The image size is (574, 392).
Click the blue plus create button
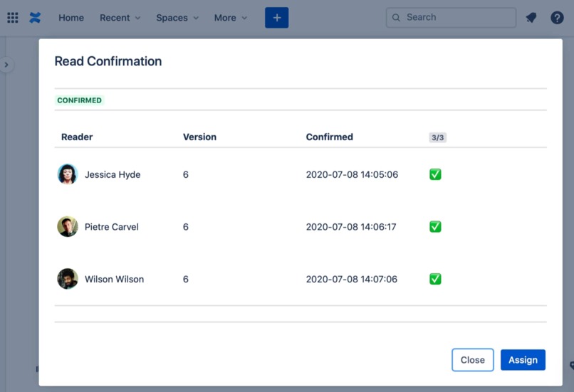(x=277, y=18)
